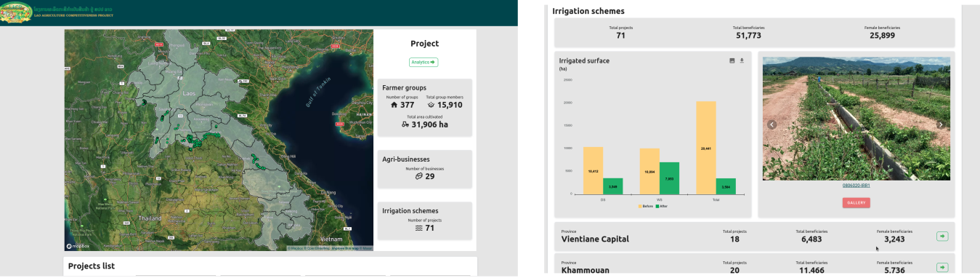
Task: Click the irrigation canal photo
Action: [857, 119]
